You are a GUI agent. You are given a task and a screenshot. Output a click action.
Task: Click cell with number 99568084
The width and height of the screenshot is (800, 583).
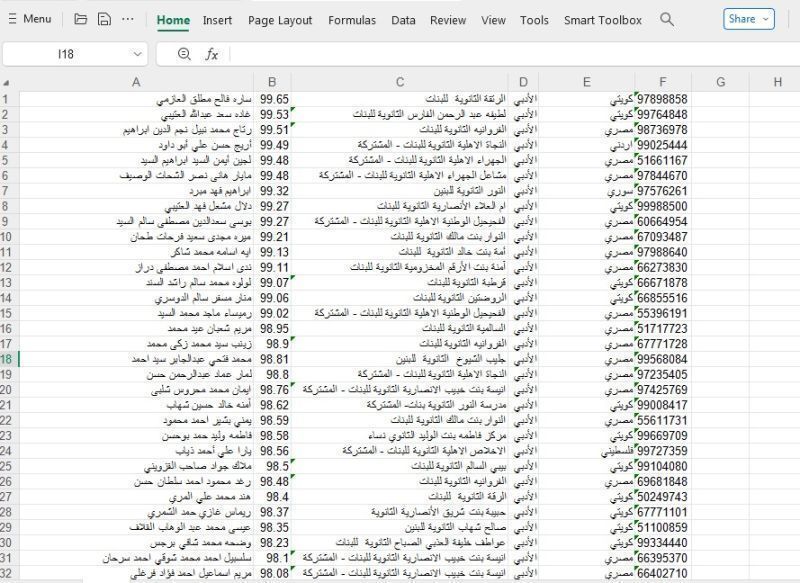click(x=663, y=359)
